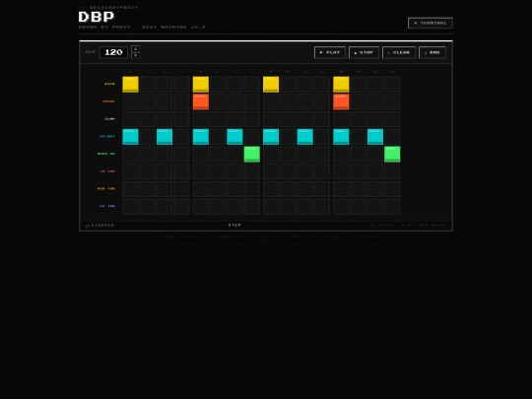This screenshot has width=532, height=399.
Task: Click the yellow KICK track label
Action: click(109, 84)
